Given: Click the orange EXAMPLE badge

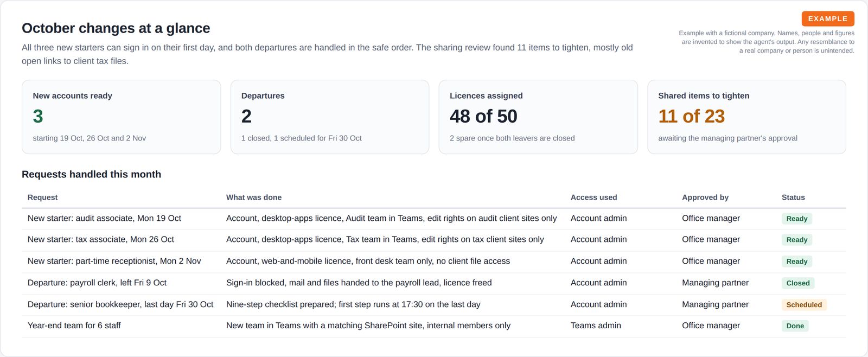Looking at the screenshot, I should (x=828, y=18).
